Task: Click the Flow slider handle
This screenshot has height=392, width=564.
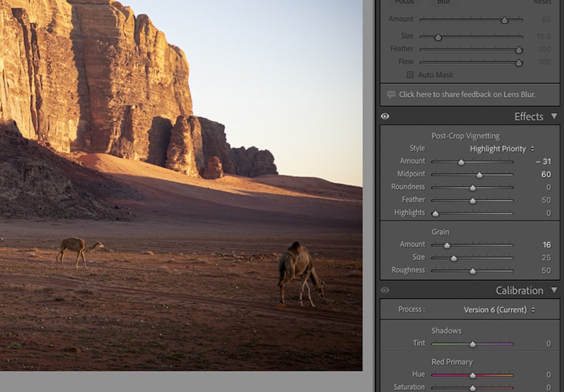Action: [x=518, y=61]
